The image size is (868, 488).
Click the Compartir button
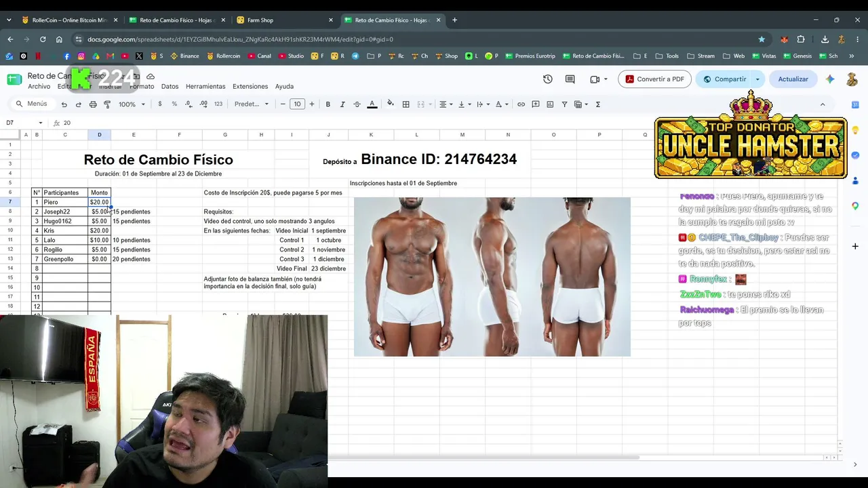724,79
